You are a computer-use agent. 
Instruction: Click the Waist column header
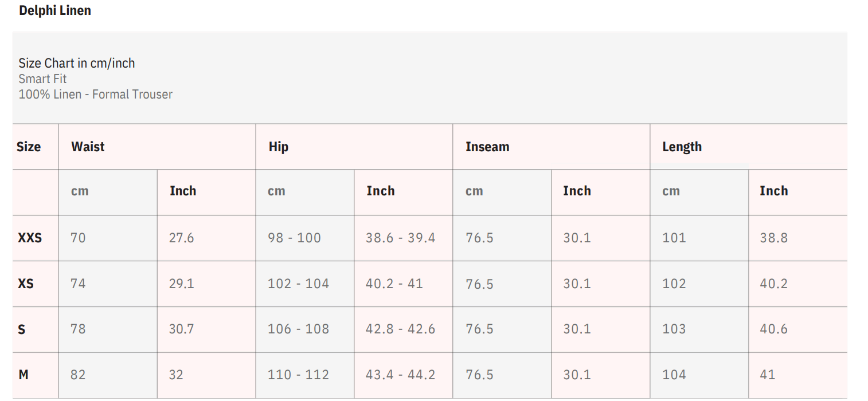pos(88,147)
